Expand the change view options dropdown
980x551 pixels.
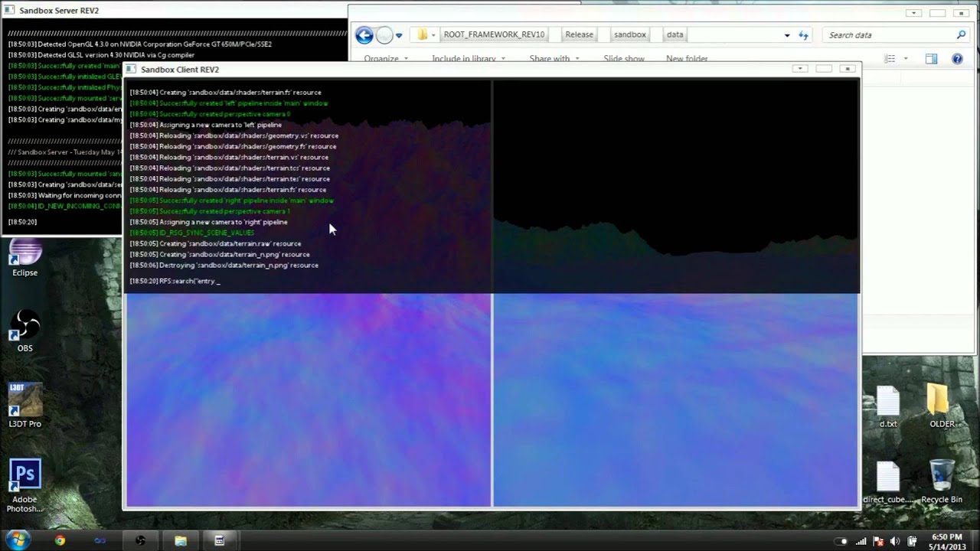[x=906, y=59]
